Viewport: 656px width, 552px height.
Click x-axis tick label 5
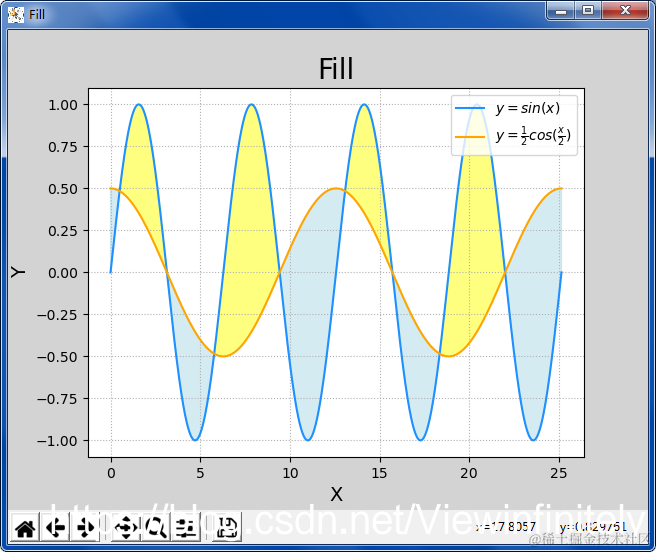[200, 473]
